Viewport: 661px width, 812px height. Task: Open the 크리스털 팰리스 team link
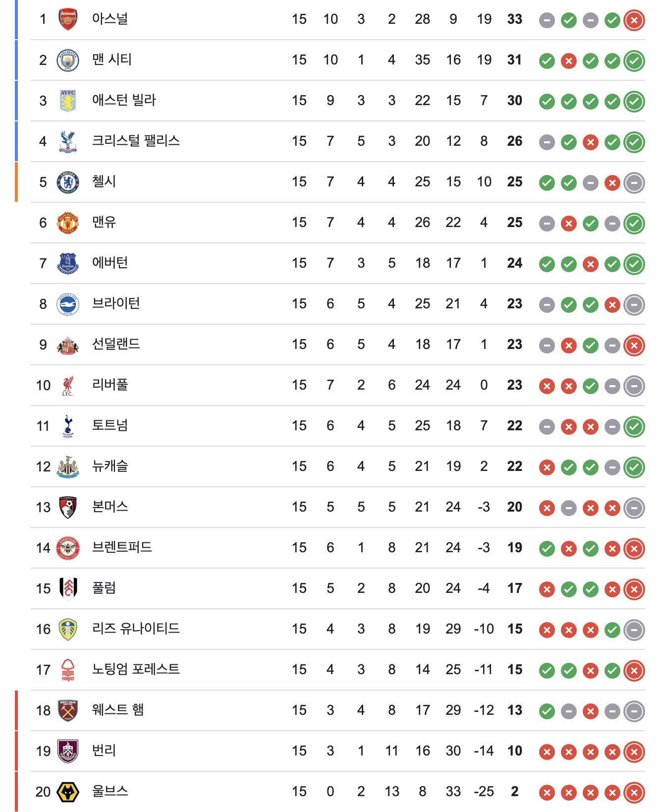pyautogui.click(x=136, y=141)
